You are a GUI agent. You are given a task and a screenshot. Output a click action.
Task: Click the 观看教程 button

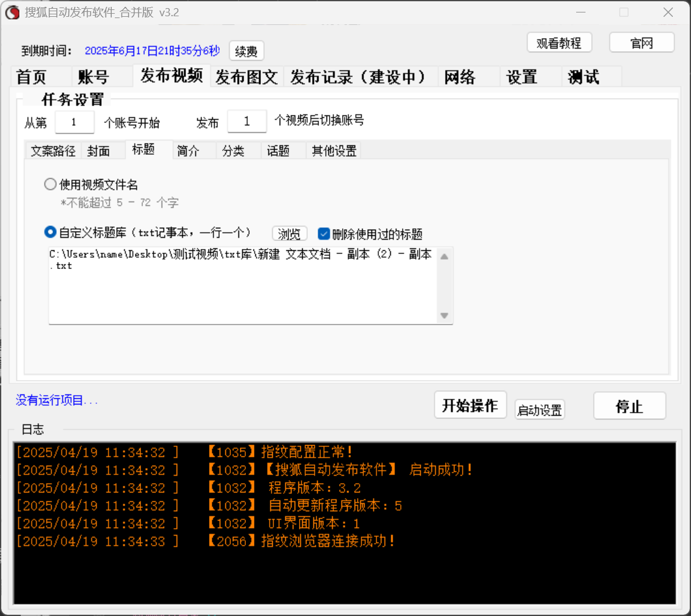[x=559, y=42]
